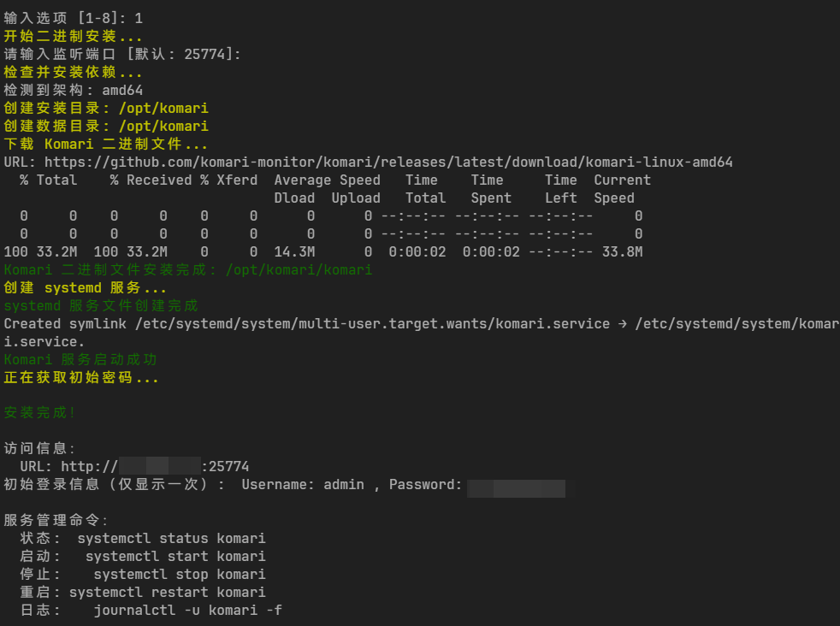
Task: Click the Komari 服务启动成功 message
Action: coord(80,360)
